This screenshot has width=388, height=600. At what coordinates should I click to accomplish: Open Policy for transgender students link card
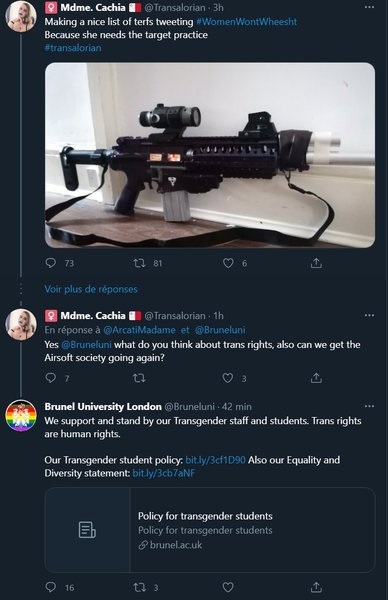coord(210,530)
